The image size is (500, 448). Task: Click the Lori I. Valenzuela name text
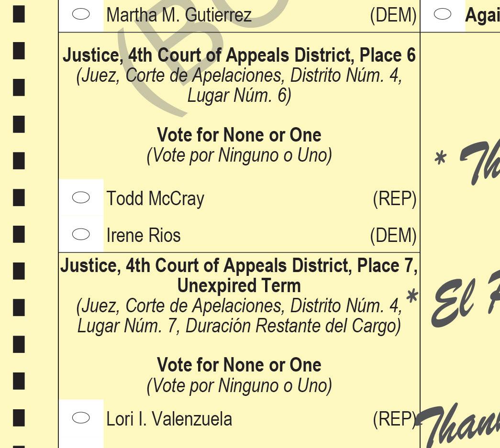pos(169,419)
